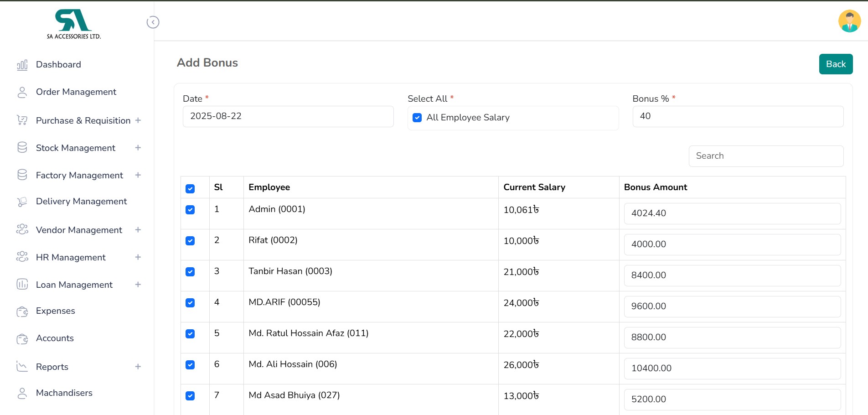Viewport: 868px width, 415px height.
Task: Click the Purchase & Requisition cart icon
Action: click(x=22, y=120)
